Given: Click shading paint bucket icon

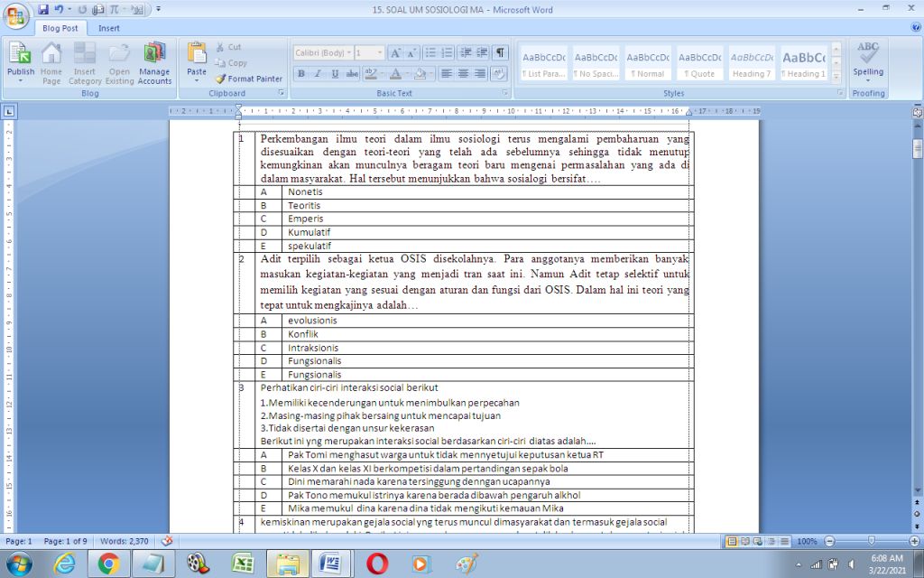Looking at the screenshot, I should point(420,74).
